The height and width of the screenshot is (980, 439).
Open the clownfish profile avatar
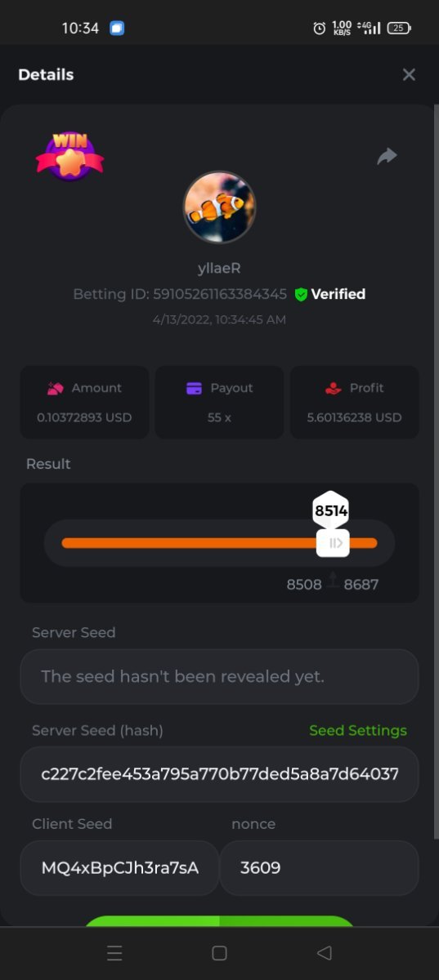click(x=219, y=207)
